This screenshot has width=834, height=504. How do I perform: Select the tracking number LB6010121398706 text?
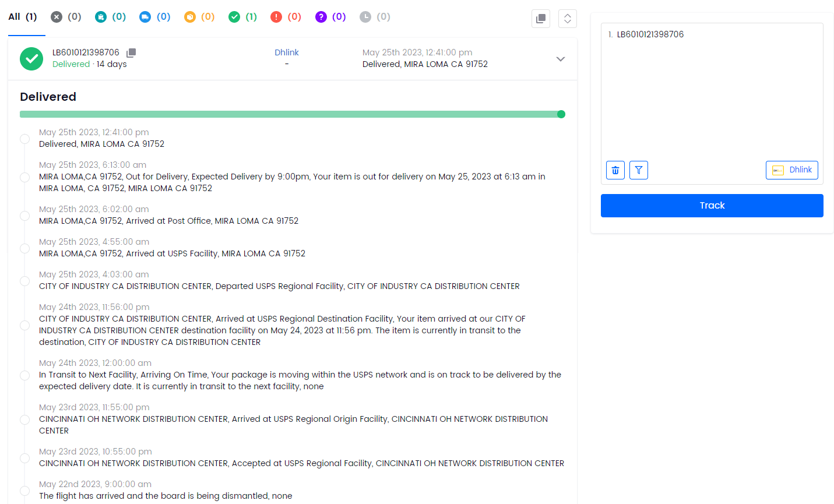[86, 52]
